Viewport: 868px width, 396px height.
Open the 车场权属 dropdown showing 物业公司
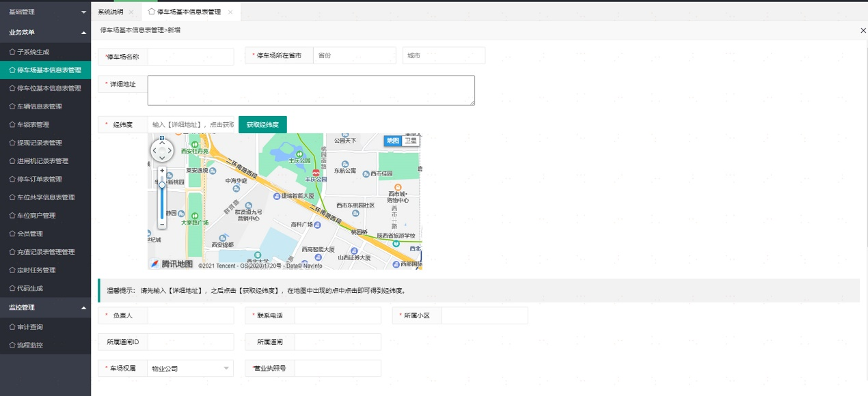(190, 369)
